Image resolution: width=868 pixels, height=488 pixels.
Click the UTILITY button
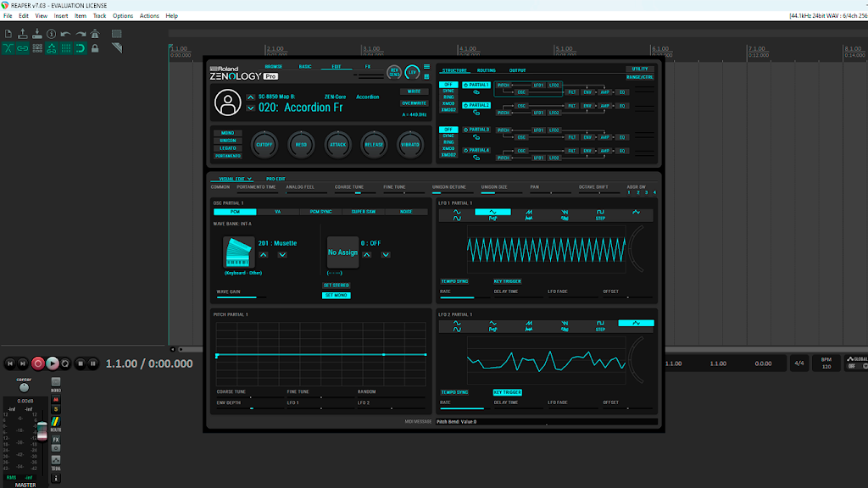click(640, 69)
